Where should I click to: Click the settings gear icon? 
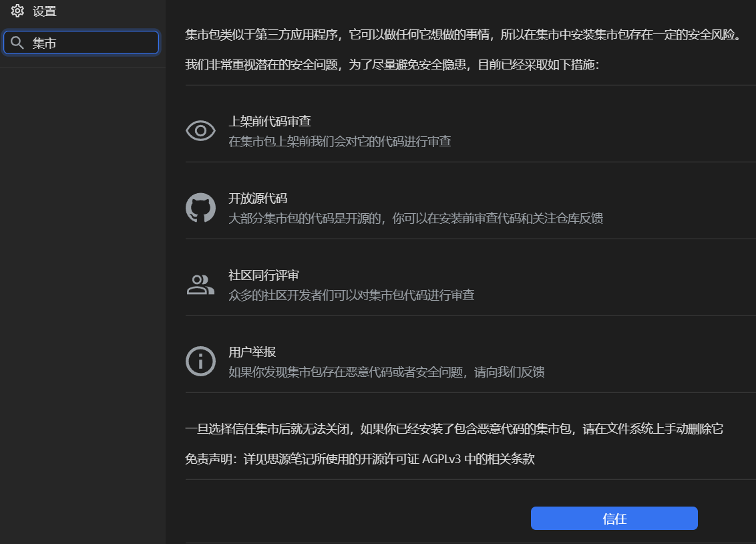tap(17, 11)
